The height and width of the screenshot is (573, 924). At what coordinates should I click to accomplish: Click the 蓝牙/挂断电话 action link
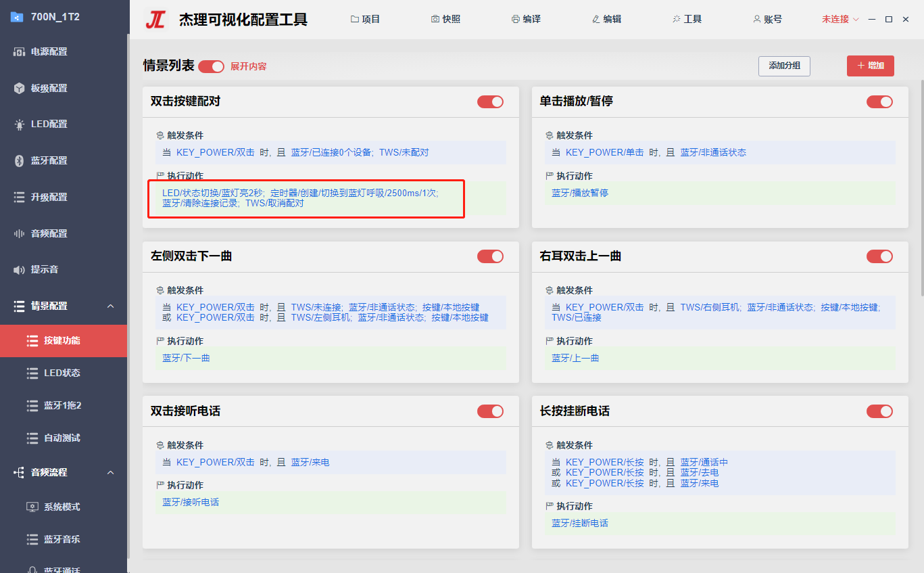[x=580, y=523]
